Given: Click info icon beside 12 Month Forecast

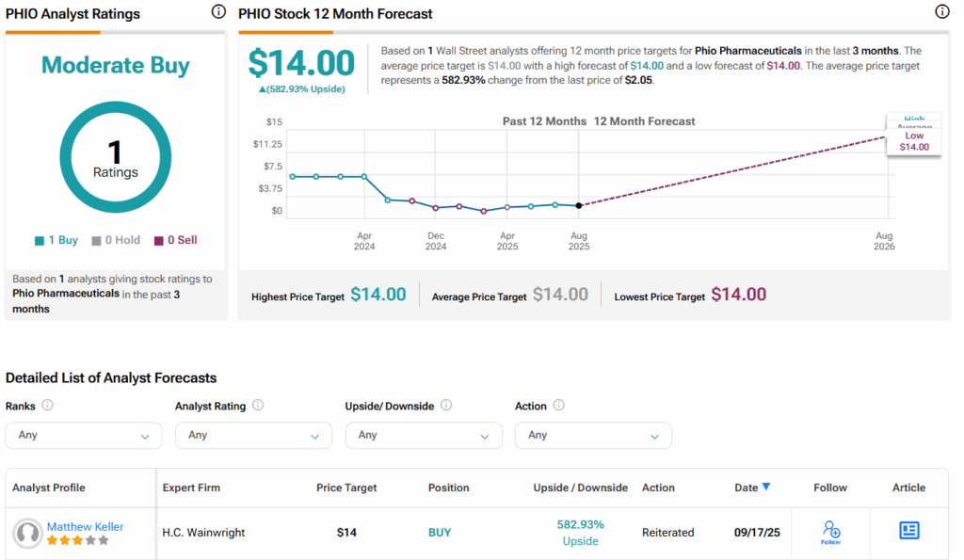Looking at the screenshot, I should [942, 12].
